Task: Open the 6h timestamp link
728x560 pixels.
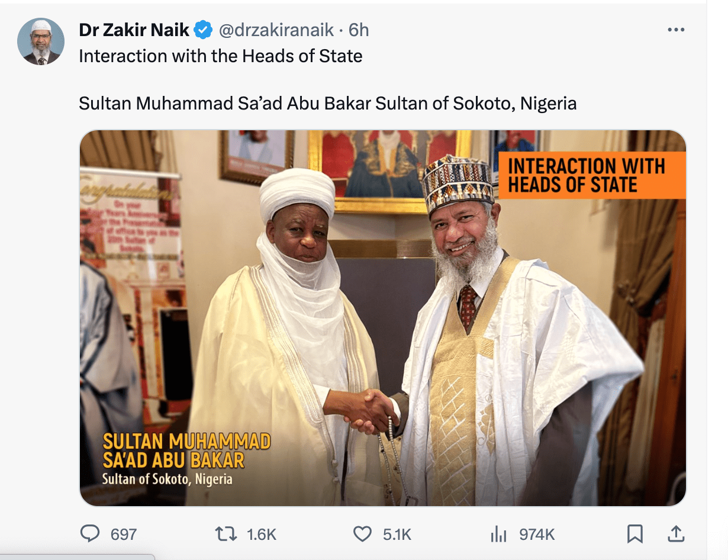Action: (x=359, y=30)
